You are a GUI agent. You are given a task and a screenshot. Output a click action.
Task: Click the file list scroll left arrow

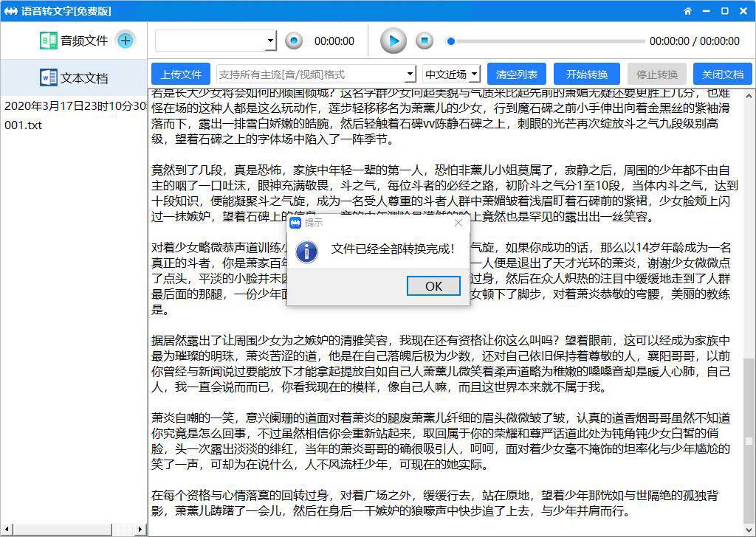6,530
